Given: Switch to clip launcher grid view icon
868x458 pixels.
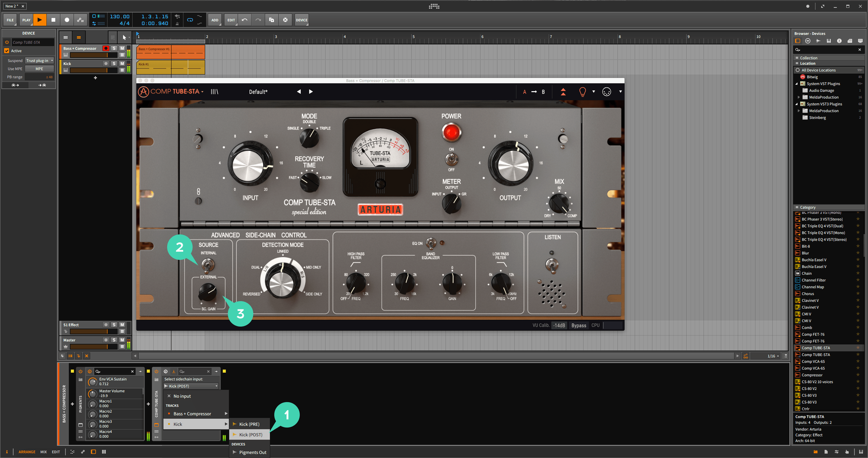Looking at the screenshot, I should click(x=66, y=37).
